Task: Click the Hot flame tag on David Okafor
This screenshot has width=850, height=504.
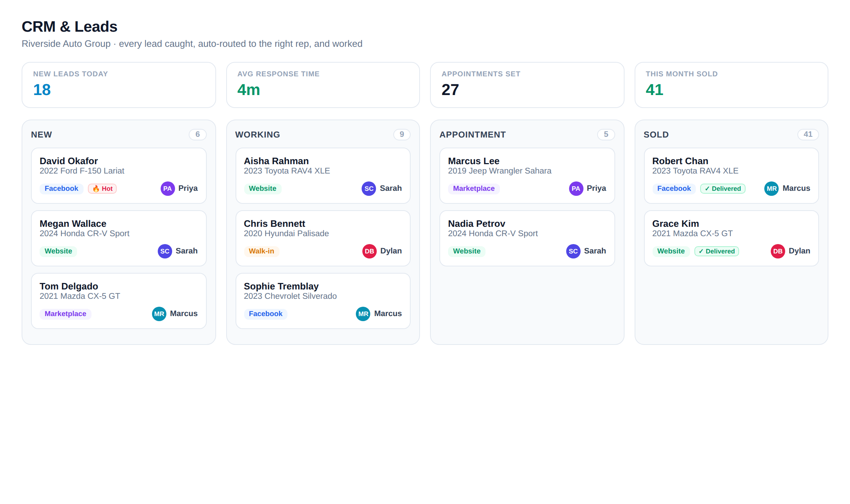Action: coord(102,189)
